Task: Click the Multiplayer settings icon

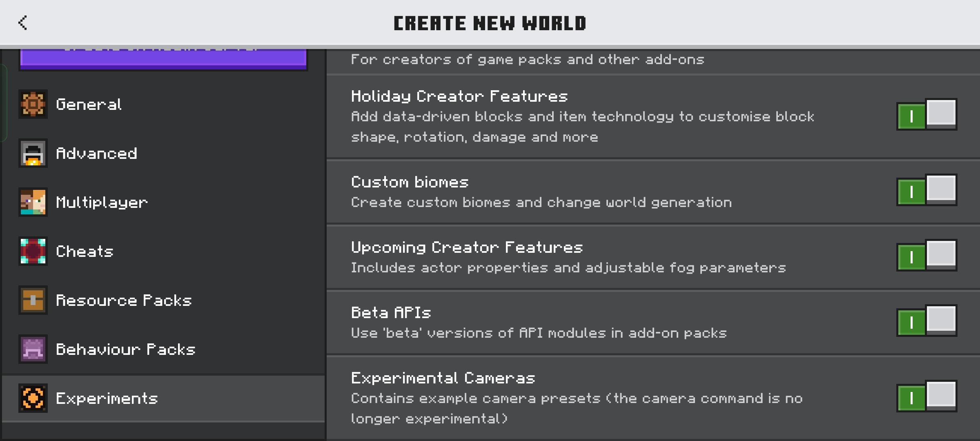Action: [33, 202]
